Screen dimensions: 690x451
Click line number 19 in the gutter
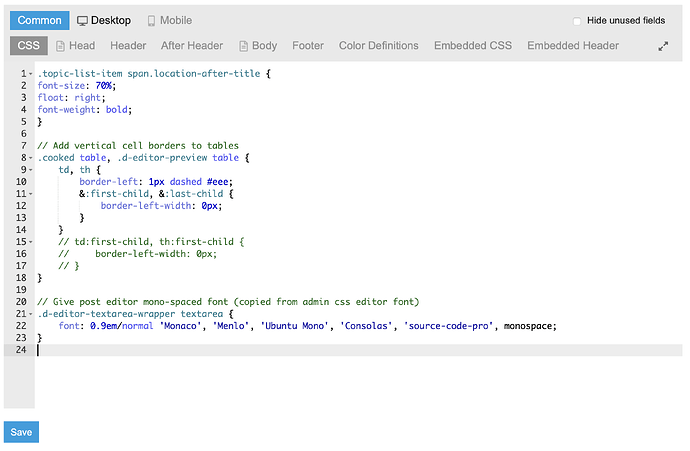click(21, 290)
